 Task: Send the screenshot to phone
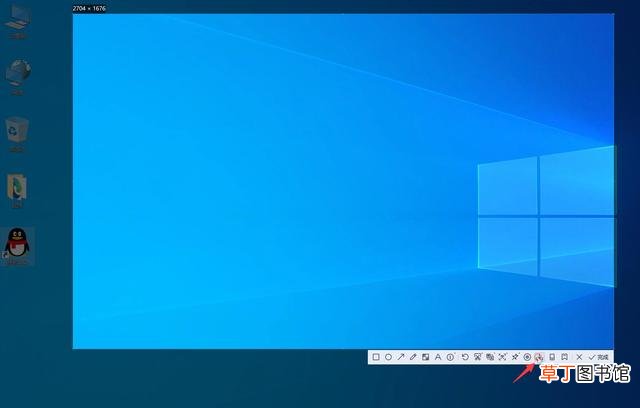[552, 357]
